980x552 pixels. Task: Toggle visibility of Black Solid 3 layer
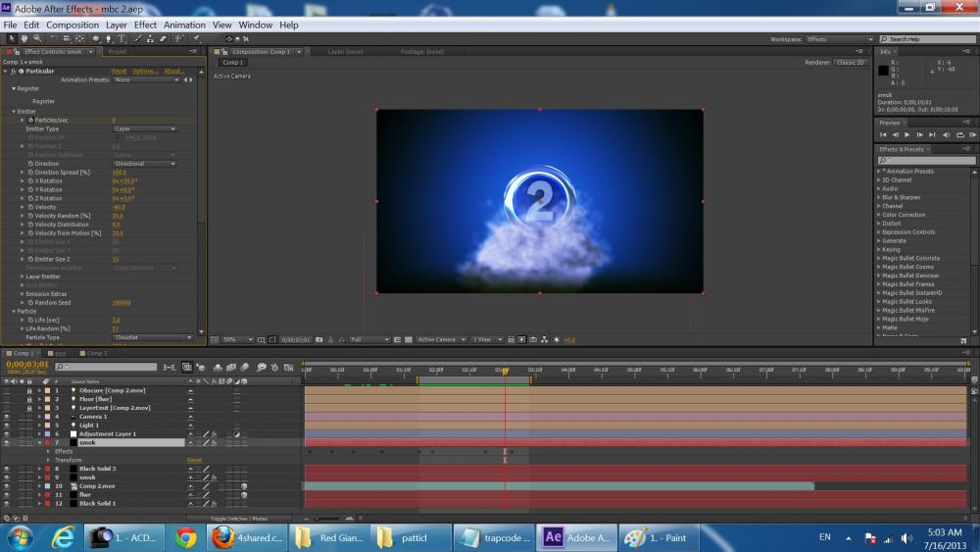[7, 469]
